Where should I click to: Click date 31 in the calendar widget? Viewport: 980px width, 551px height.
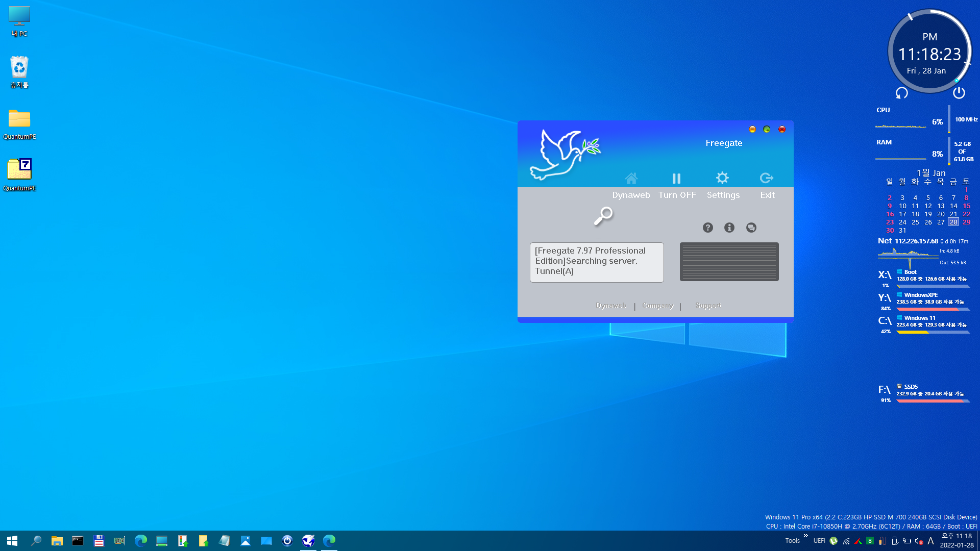tap(902, 230)
